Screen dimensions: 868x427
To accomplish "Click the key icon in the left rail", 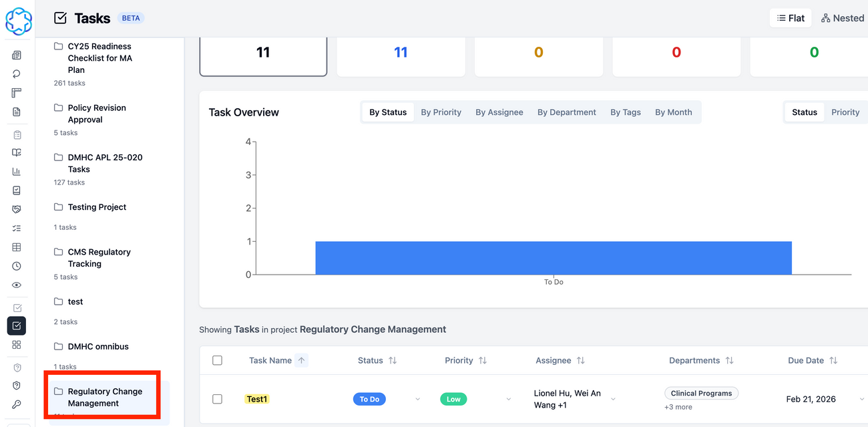I will click(x=17, y=405).
